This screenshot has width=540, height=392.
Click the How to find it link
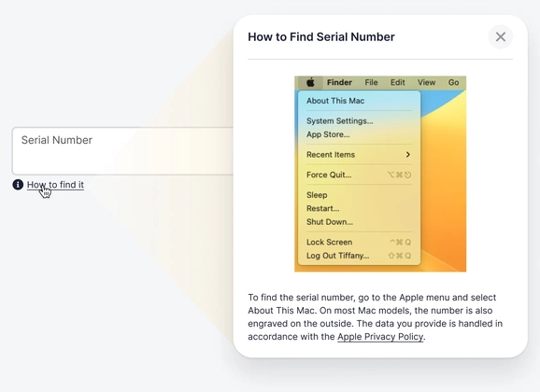coord(55,185)
